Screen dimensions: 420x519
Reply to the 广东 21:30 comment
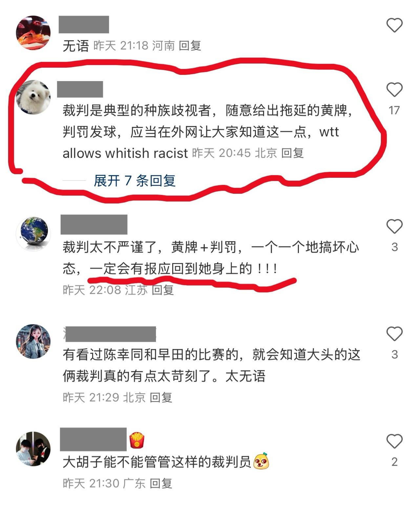point(161,483)
